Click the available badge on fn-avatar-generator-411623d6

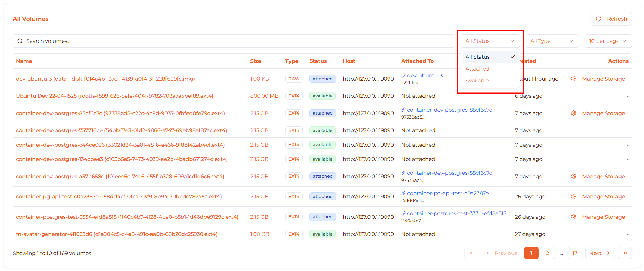pyautogui.click(x=322, y=234)
